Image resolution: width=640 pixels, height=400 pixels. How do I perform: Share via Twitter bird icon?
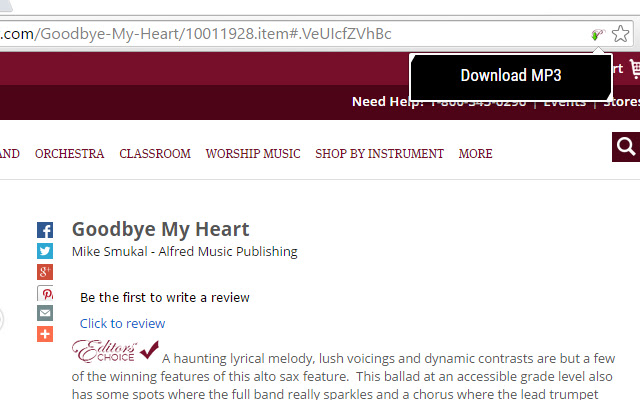pos(45,251)
